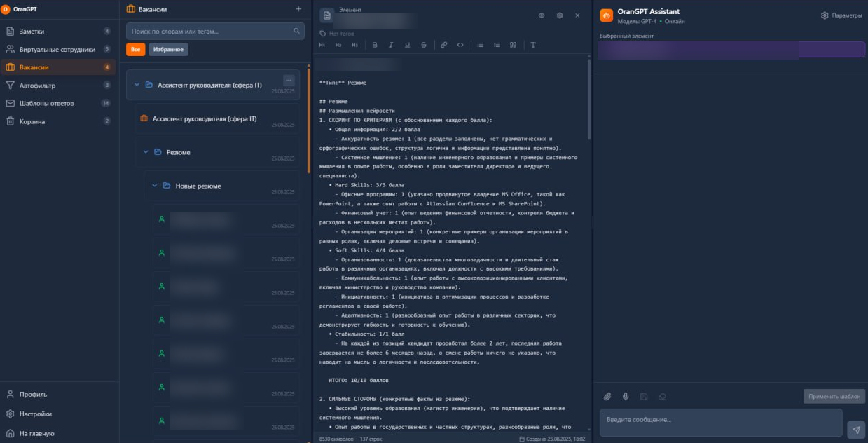Viewport: 868px width, 443px height.
Task: Click the Корзина trash icon
Action: click(11, 121)
